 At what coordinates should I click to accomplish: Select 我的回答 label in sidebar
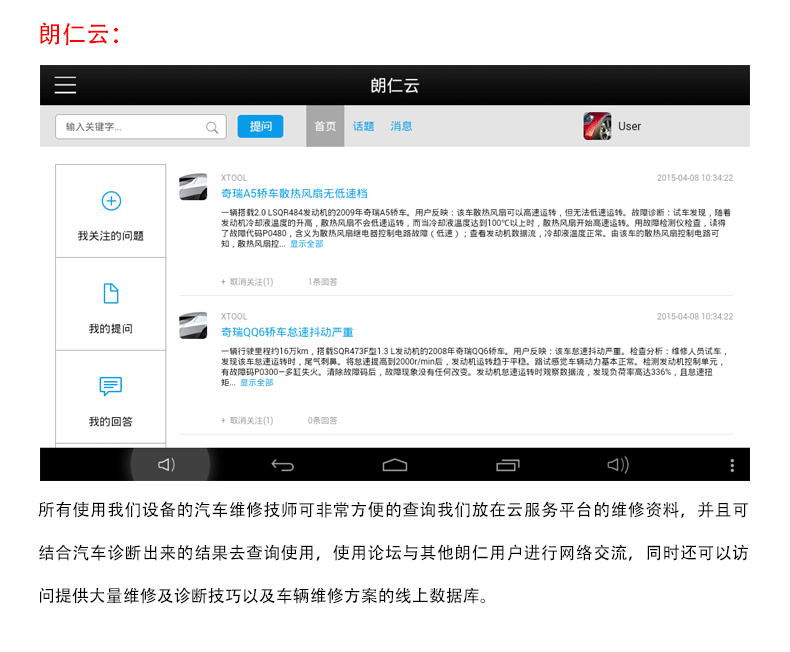pos(111,421)
